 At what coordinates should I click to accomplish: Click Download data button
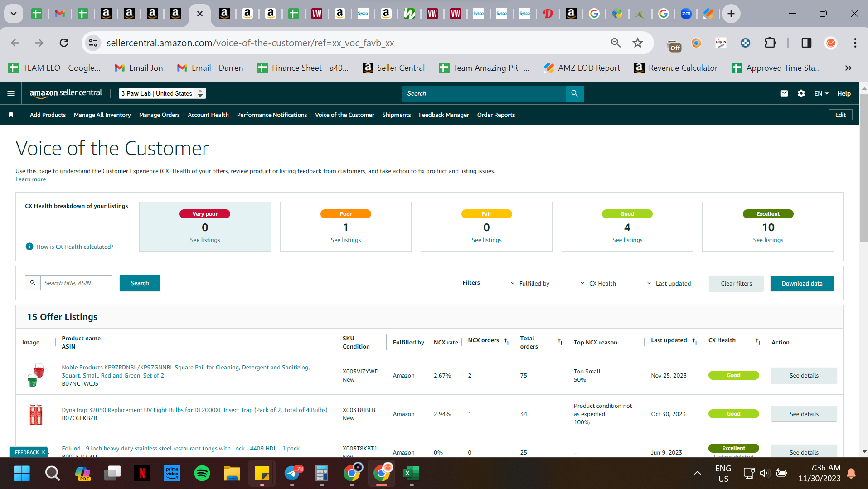click(x=802, y=283)
